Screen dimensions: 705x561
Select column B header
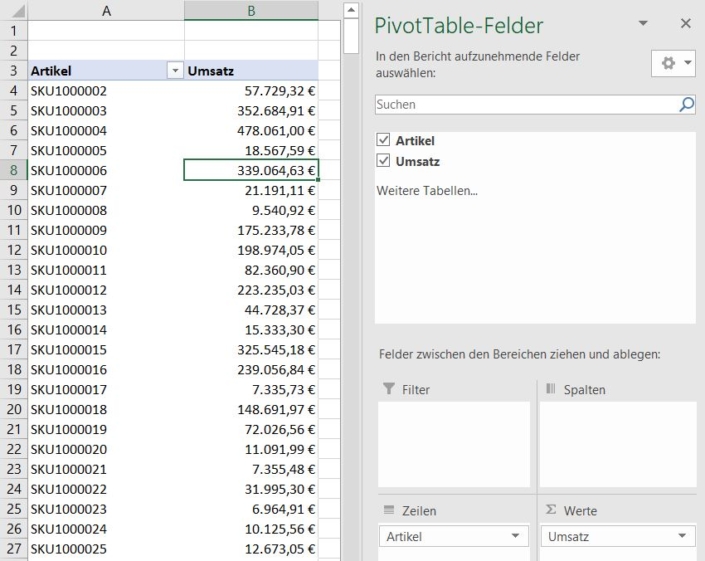pos(251,10)
